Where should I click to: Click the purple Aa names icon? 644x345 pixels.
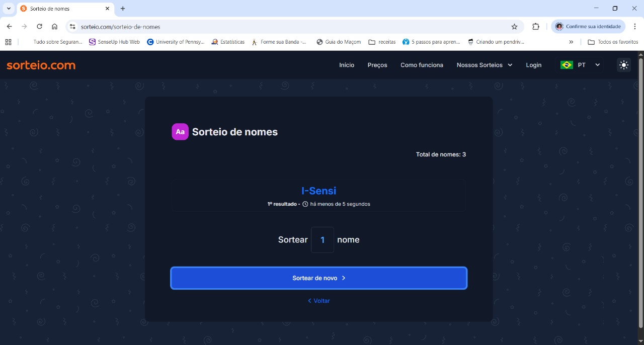tap(180, 132)
